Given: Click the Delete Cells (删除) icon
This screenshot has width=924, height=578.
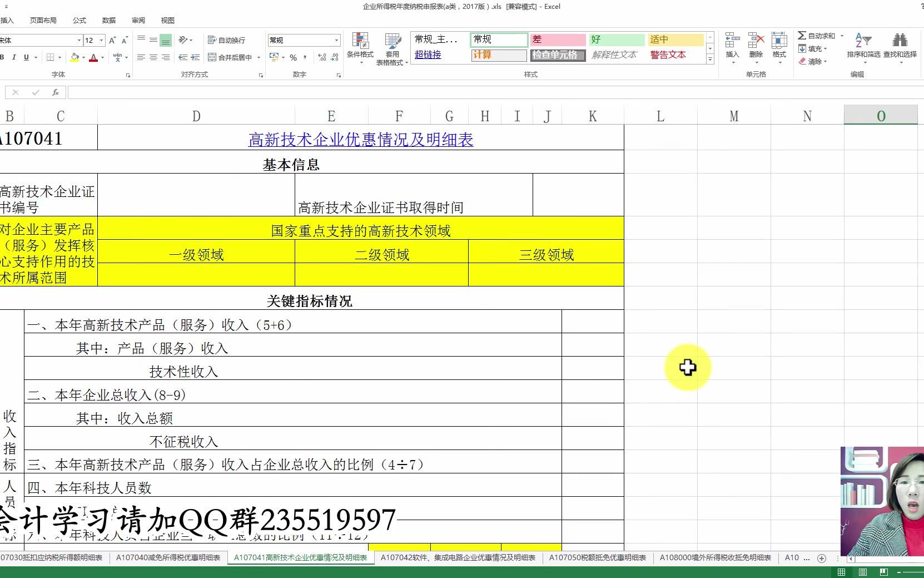Looking at the screenshot, I should (x=756, y=42).
